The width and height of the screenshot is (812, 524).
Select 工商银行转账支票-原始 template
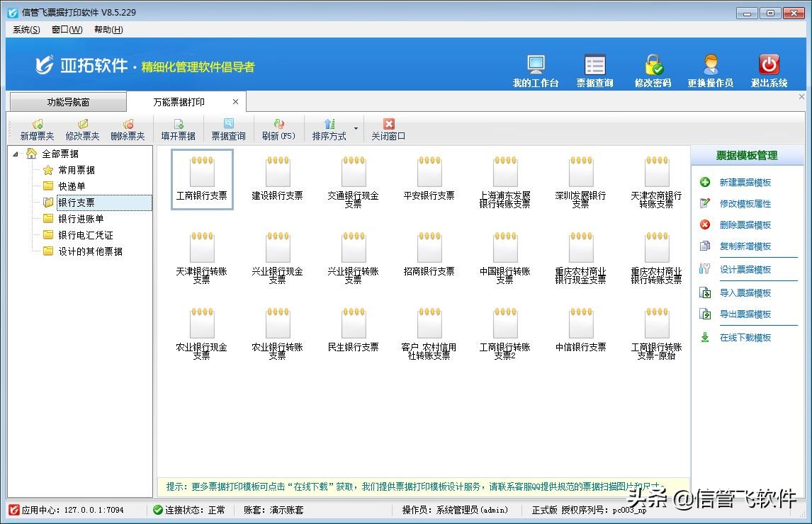[656, 333]
